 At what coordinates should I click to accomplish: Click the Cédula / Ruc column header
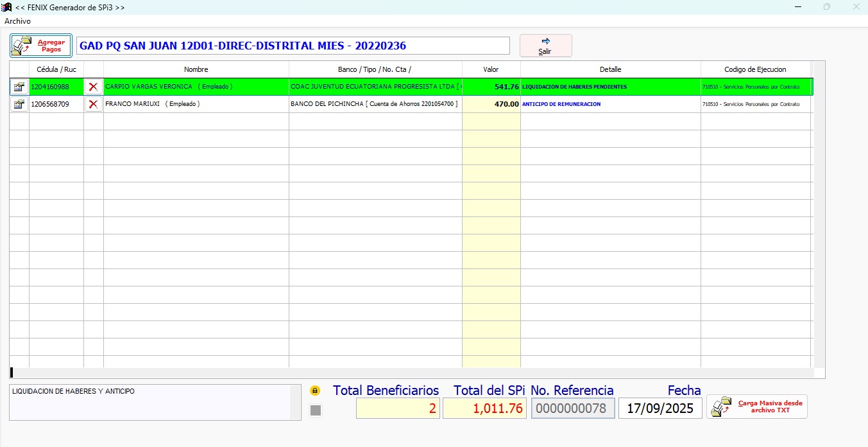point(56,69)
